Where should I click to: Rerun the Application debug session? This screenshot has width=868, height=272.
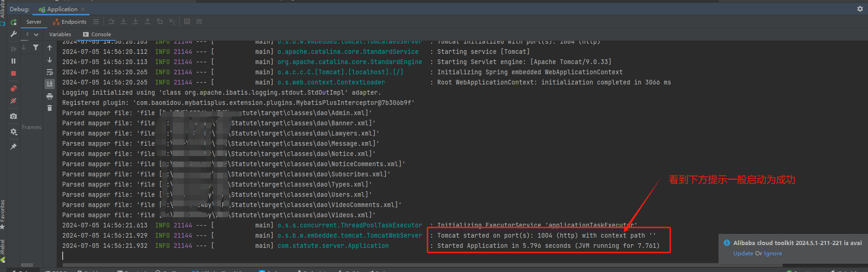coord(13,22)
